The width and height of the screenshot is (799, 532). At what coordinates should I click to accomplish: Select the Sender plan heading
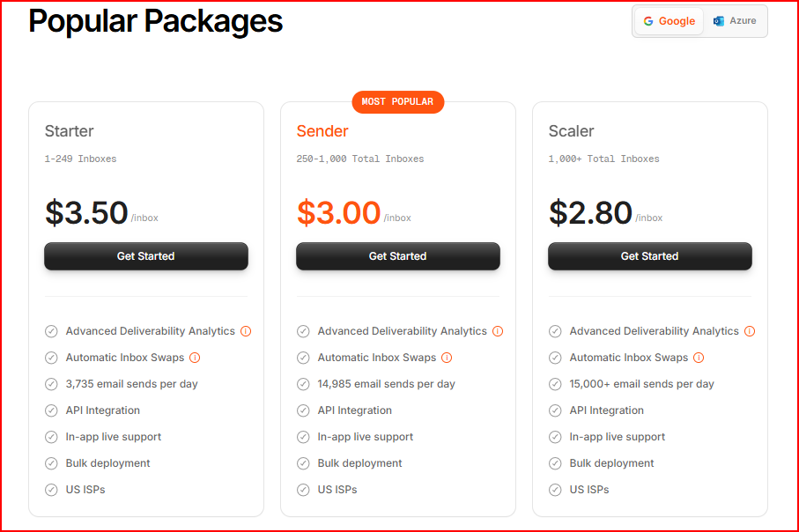click(322, 130)
